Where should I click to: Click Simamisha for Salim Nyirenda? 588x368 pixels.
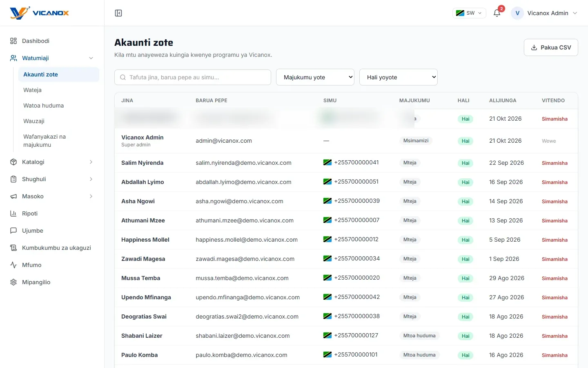555,163
